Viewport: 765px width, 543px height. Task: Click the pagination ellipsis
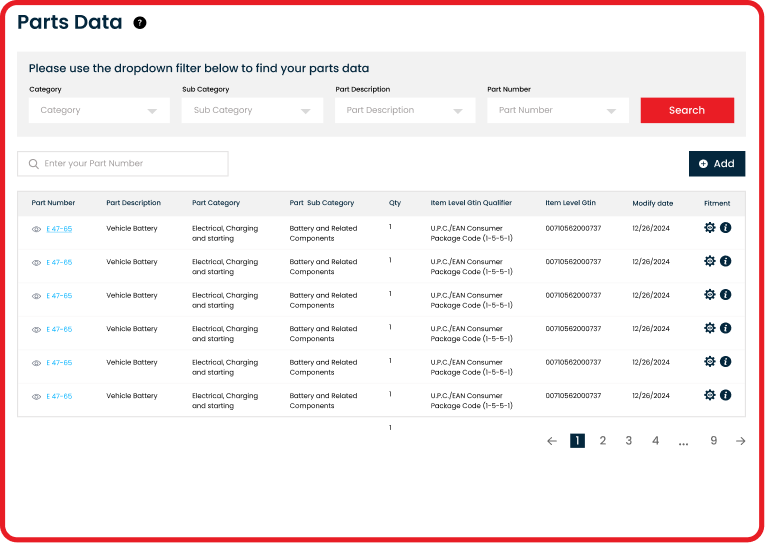coord(684,443)
